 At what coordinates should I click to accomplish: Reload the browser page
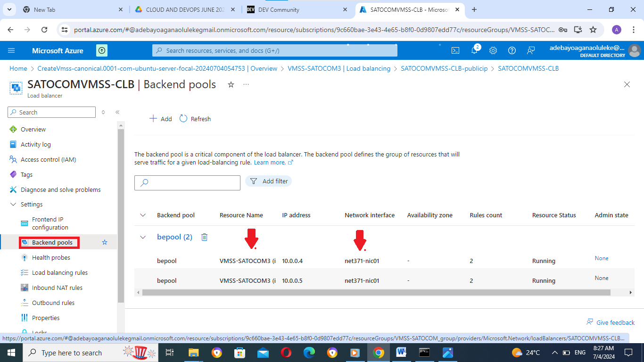coord(44,30)
